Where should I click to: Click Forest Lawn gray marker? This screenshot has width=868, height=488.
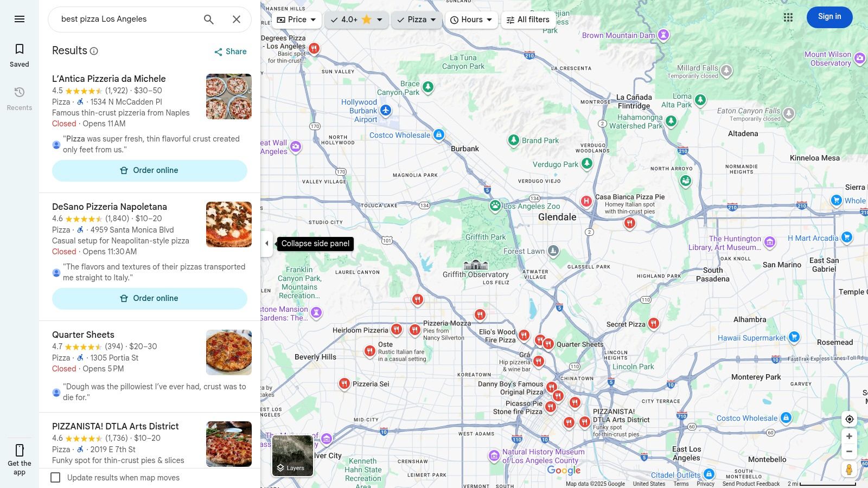(553, 251)
